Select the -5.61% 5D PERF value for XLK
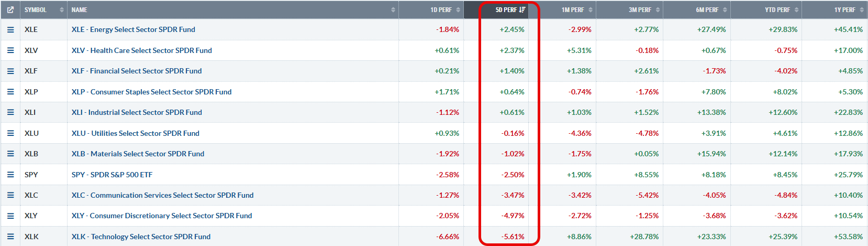 click(513, 237)
